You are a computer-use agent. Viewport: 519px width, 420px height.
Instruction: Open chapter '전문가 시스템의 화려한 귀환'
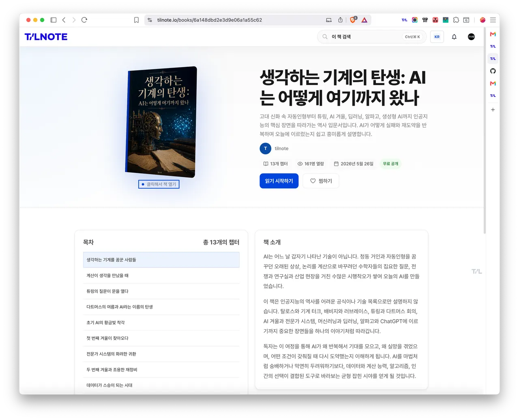tap(161, 354)
